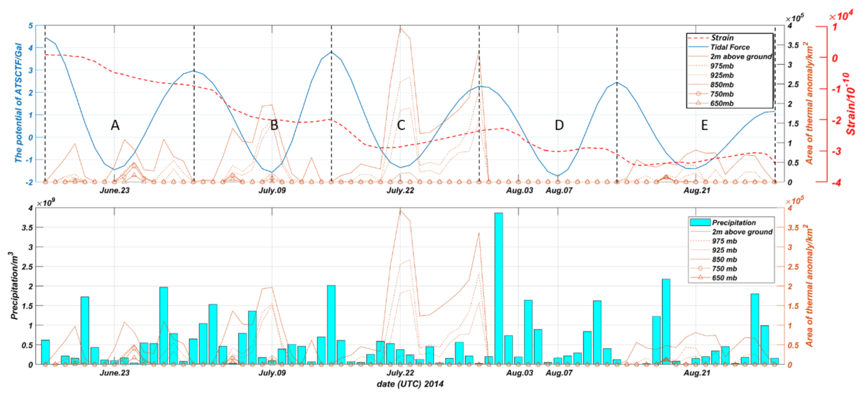Click the red Strain axis title on right
868x394 pixels.
click(x=851, y=105)
